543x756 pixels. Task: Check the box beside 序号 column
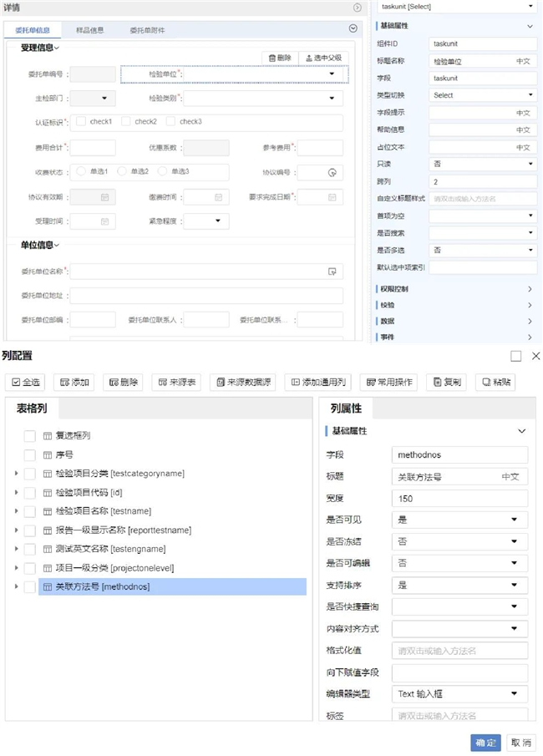click(30, 455)
